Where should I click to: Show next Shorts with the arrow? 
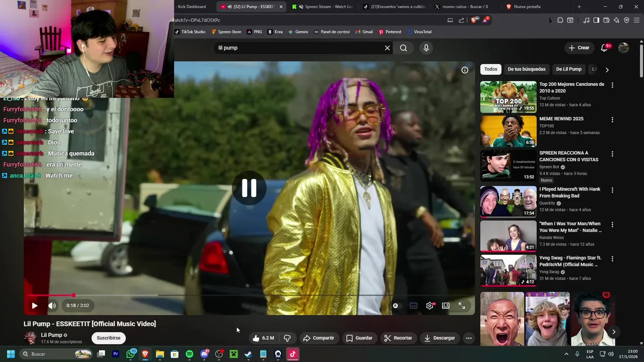(613, 332)
